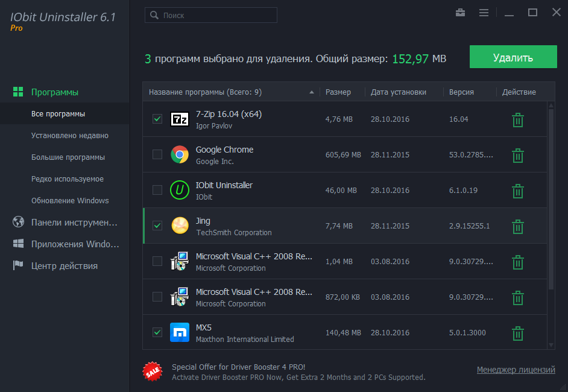Viewport: 568px width, 392px height.
Task: Click the Google Chrome logo icon
Action: pyautogui.click(x=180, y=154)
